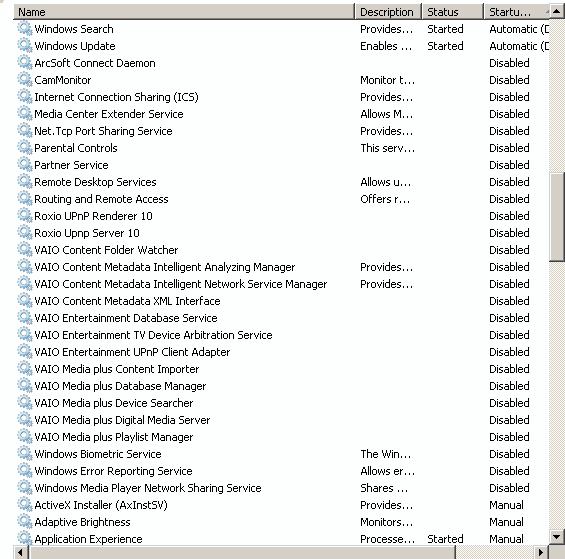Screen dimensions: 565x559
Task: Select the Windows Error Reporting Service entry
Action: tap(113, 471)
